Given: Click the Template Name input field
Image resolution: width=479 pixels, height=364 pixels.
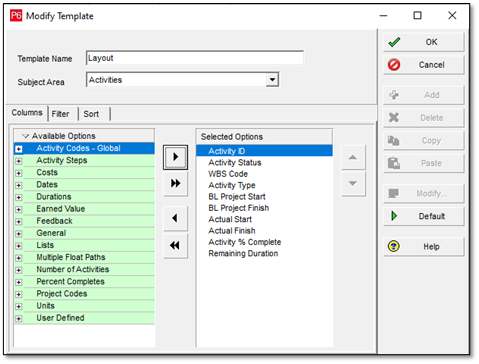Looking at the screenshot, I should [195, 58].
